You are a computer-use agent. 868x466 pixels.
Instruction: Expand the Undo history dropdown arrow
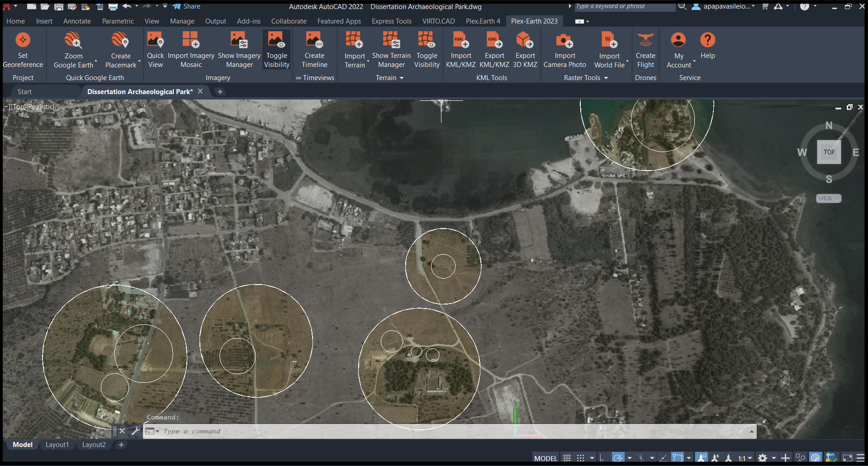[x=137, y=6]
